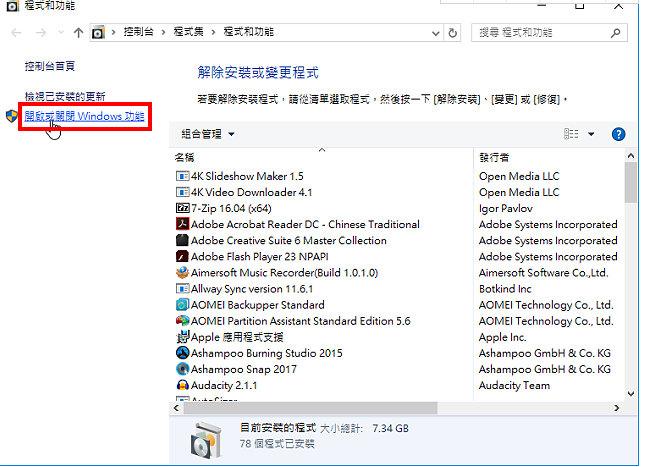Open 開啟或關閉 Windows 功能 link
The image size is (646, 467).
[x=84, y=117]
